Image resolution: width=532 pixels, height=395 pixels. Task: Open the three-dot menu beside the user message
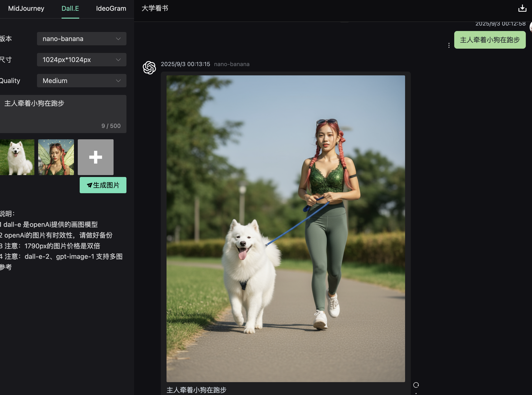click(449, 45)
